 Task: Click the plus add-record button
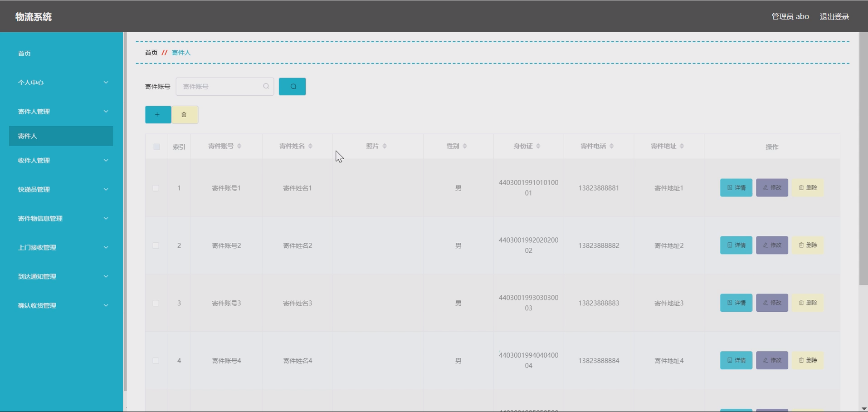pos(158,115)
